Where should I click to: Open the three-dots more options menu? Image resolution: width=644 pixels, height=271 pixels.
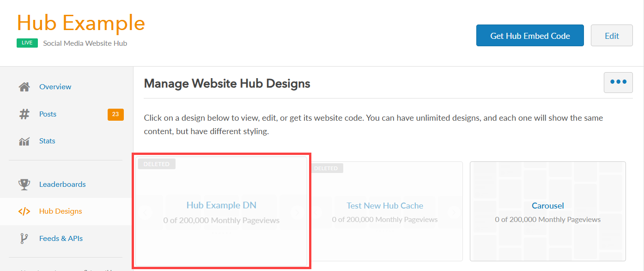tap(618, 82)
